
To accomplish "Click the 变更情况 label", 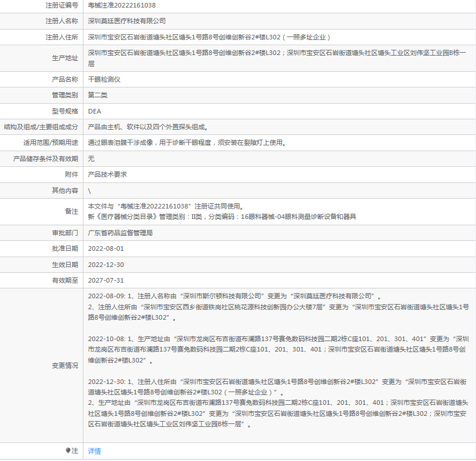I will [x=65, y=365].
